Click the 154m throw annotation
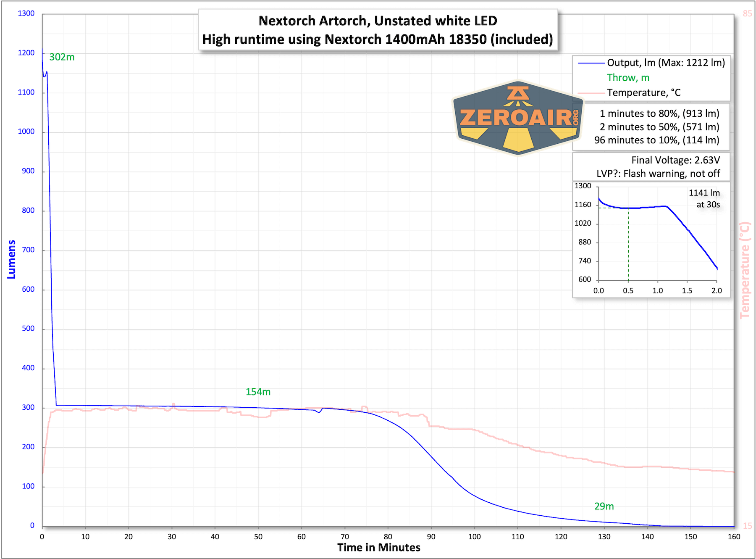 258,392
